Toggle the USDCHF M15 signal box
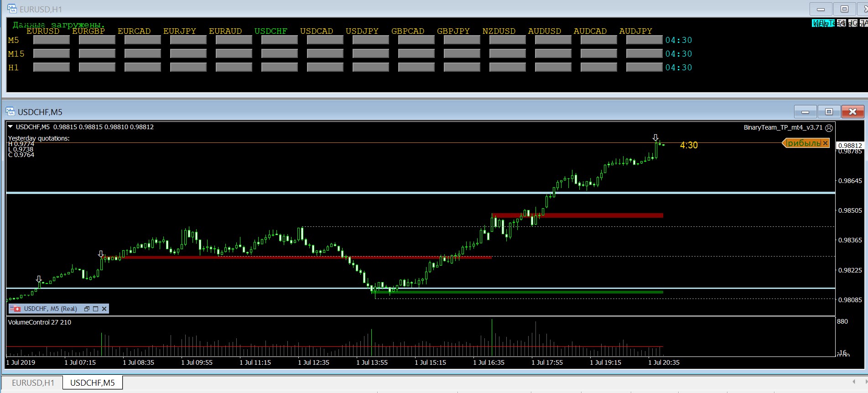This screenshot has width=868, height=393. [280, 54]
